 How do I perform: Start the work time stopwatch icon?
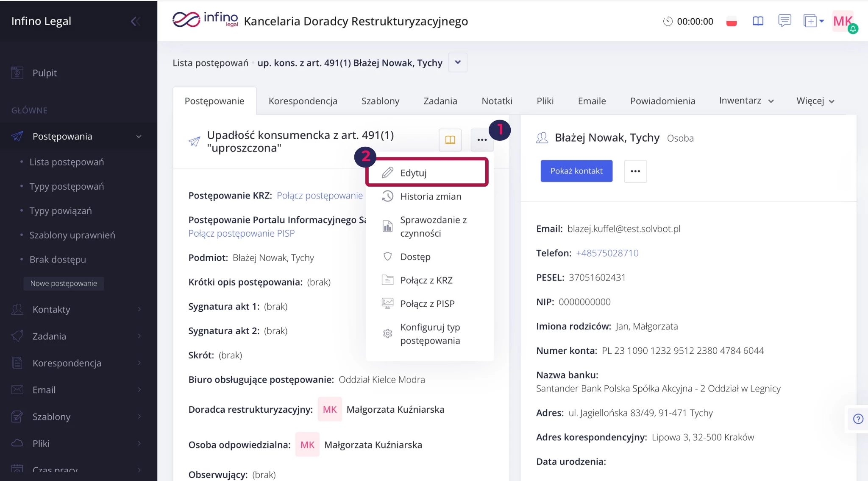668,21
